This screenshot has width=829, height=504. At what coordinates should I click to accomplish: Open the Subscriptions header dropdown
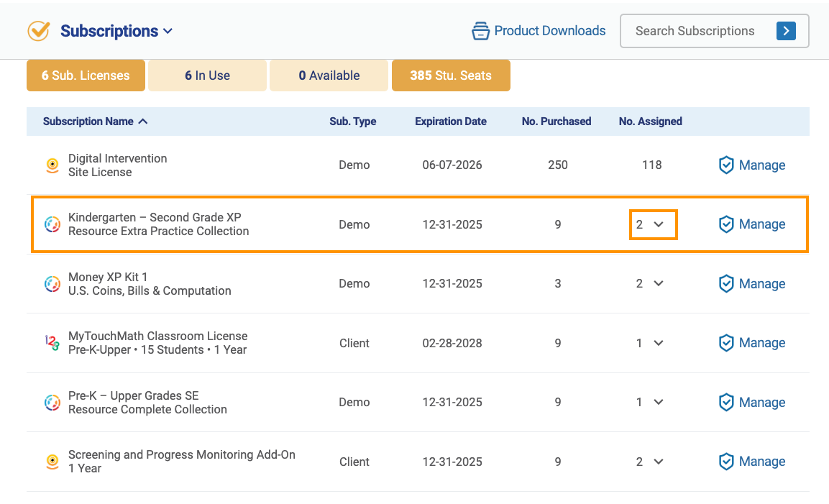click(168, 31)
